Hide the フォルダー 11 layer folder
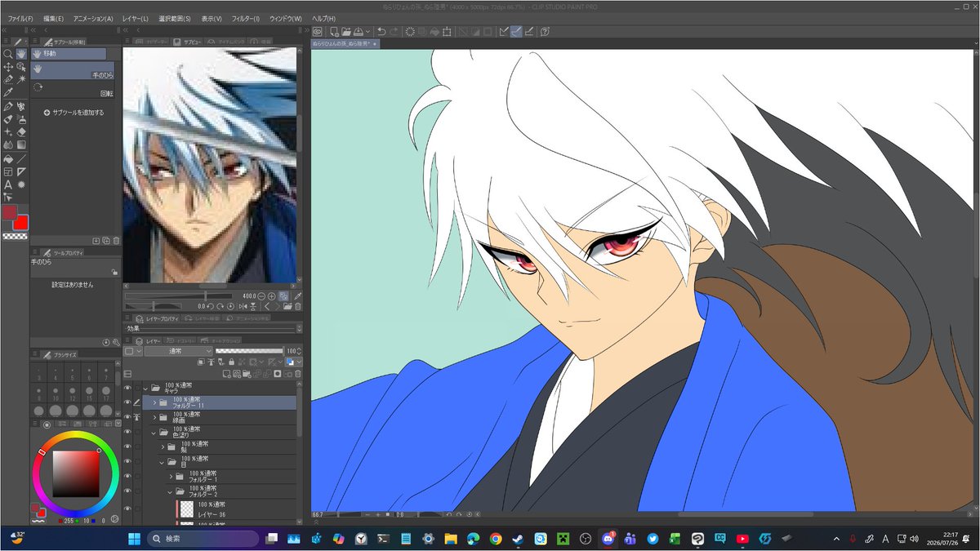 [x=127, y=402]
